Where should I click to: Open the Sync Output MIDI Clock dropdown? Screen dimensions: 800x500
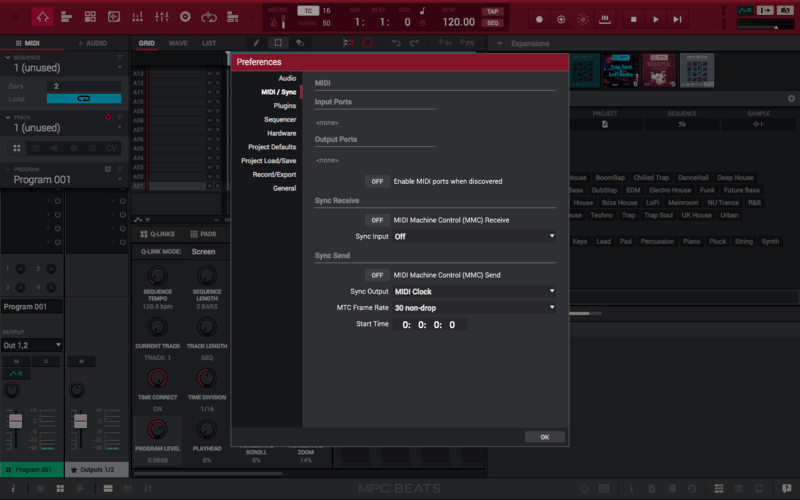tap(474, 291)
